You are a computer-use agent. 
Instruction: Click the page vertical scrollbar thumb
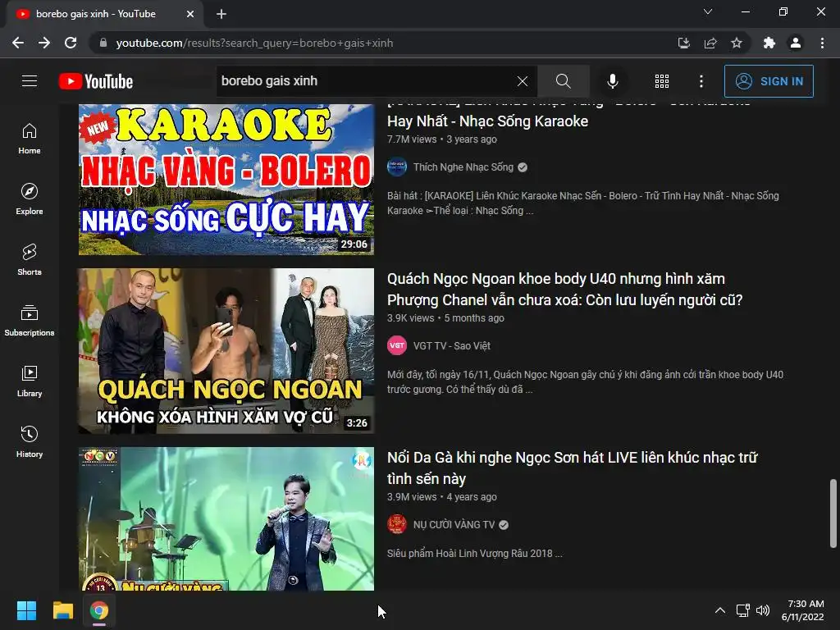[x=833, y=514]
